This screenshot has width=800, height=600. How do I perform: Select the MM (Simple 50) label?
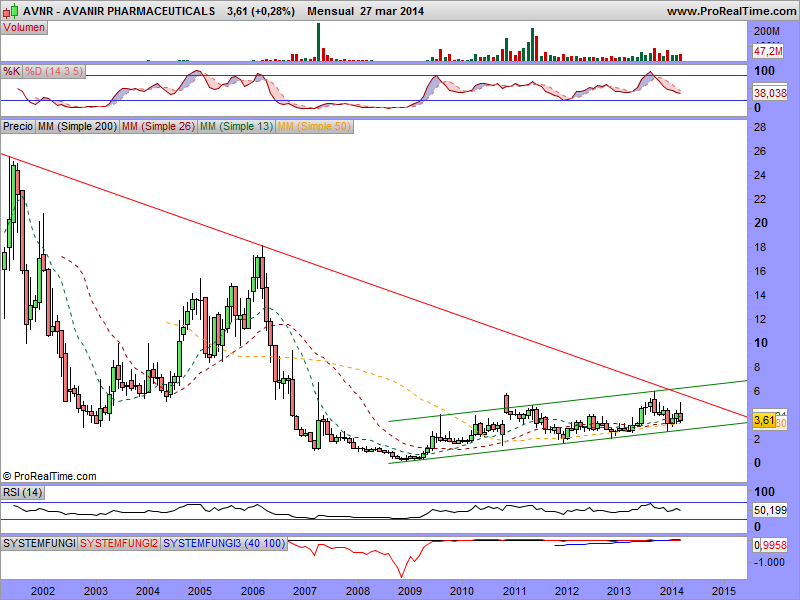pyautogui.click(x=314, y=126)
